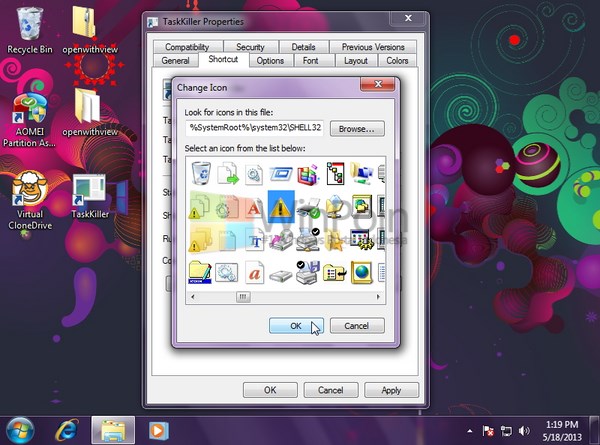
Task: Open Windows Explorer from the taskbar
Action: pyautogui.click(x=113, y=430)
